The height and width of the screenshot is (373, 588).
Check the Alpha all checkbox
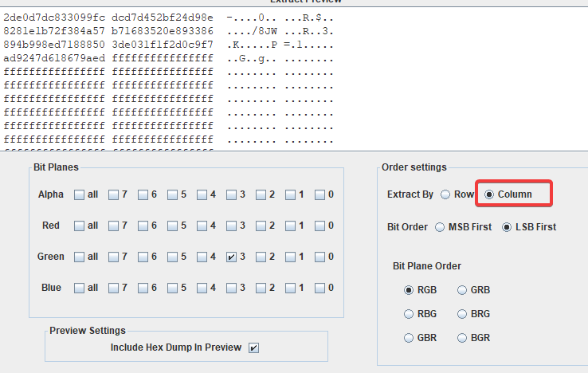[79, 194]
